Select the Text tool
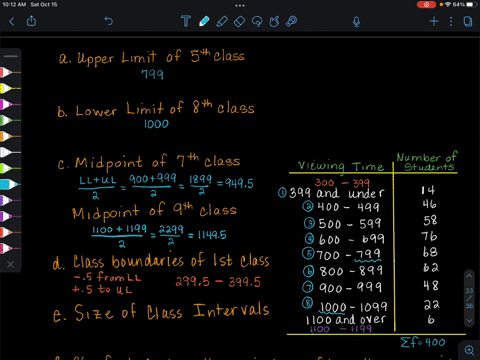This screenshot has width=480, height=360. pos(186,21)
